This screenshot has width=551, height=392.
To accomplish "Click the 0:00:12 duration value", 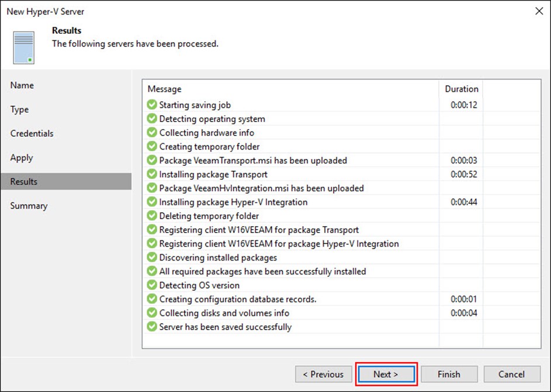I will (x=464, y=105).
